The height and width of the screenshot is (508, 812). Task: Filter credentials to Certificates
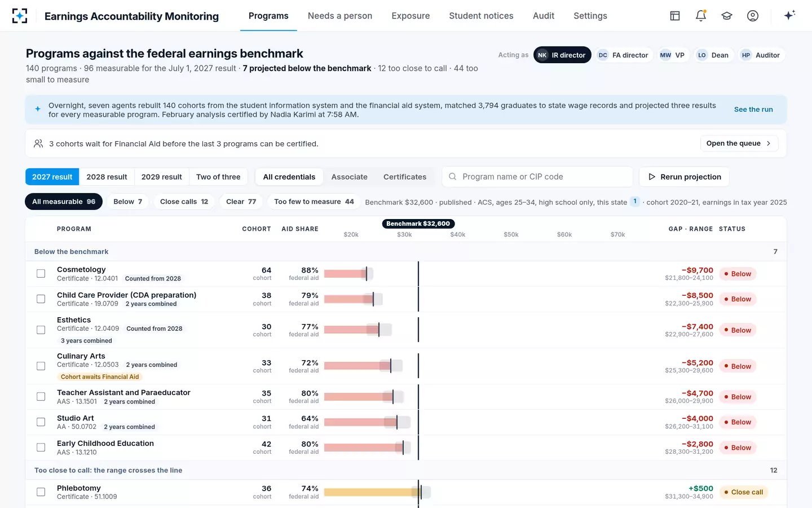click(405, 177)
